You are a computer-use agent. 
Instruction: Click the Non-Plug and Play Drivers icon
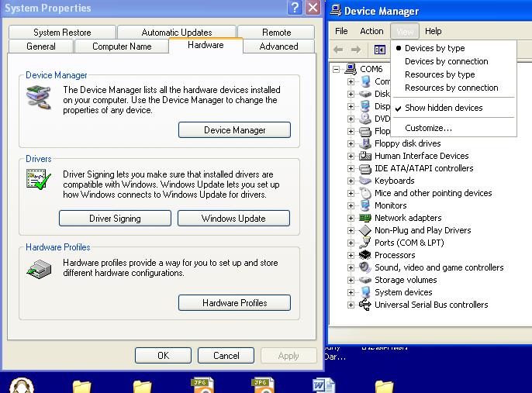pos(365,230)
